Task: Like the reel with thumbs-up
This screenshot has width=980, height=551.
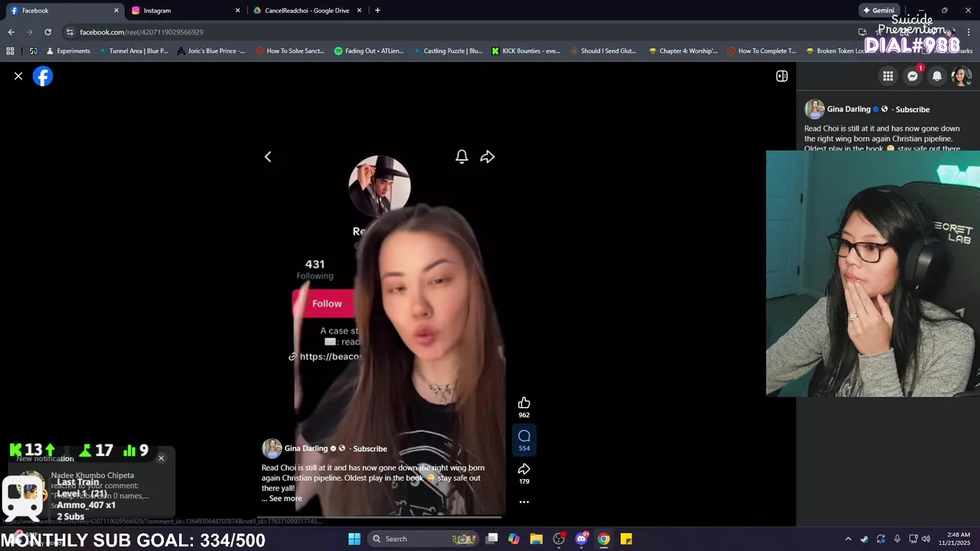Action: coord(524,403)
